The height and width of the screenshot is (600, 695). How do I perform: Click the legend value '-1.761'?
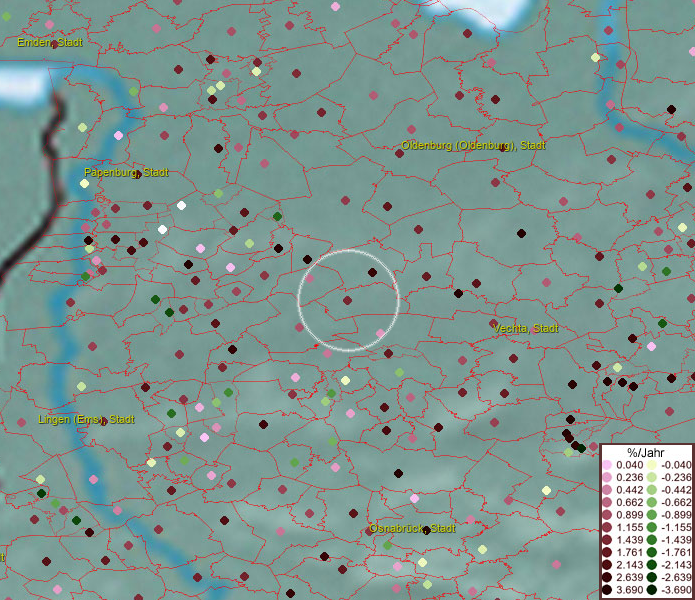click(676, 552)
